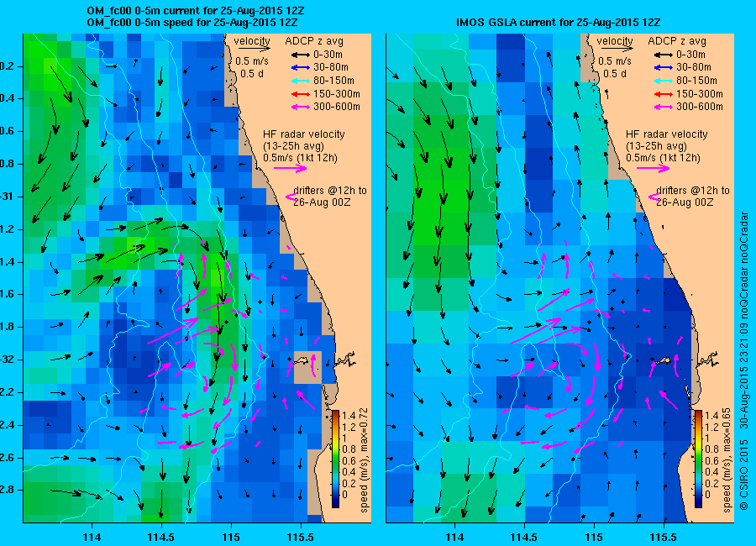Screen dimensions: 756x546
Task: Click the '115' longitude label under left panel
Action: pyautogui.click(x=231, y=538)
